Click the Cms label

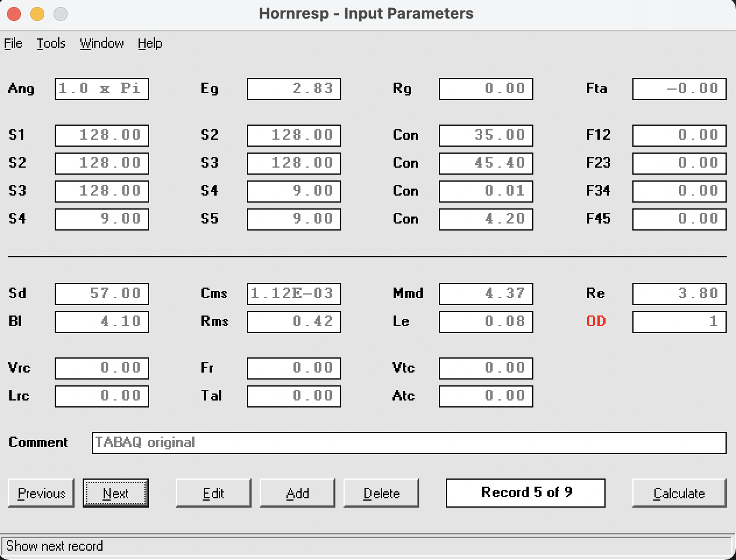(214, 293)
